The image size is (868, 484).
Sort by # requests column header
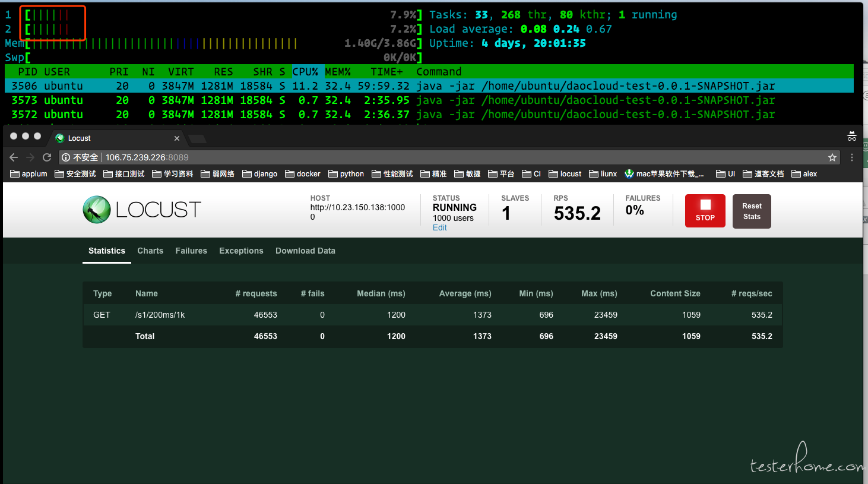[256, 293]
